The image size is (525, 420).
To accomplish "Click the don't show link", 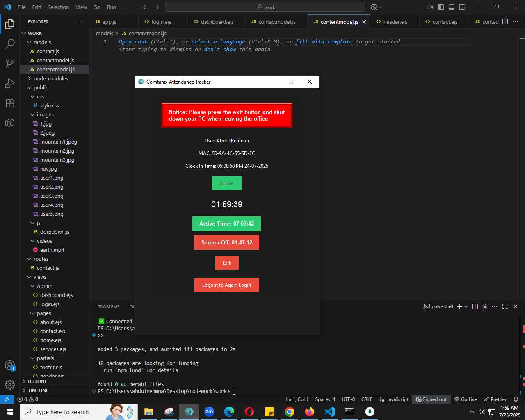I will 220,49.
